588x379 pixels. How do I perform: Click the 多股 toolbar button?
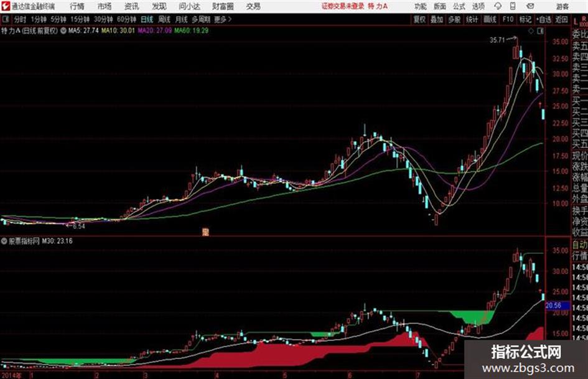[454, 19]
